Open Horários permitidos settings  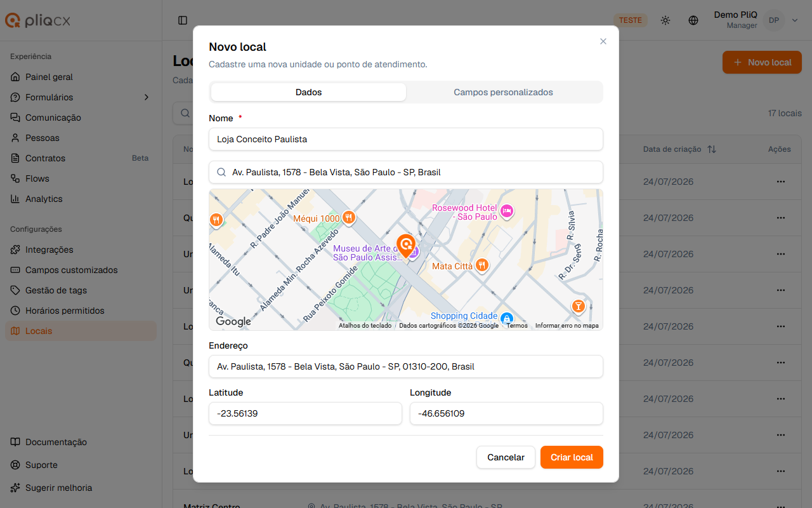(81, 311)
